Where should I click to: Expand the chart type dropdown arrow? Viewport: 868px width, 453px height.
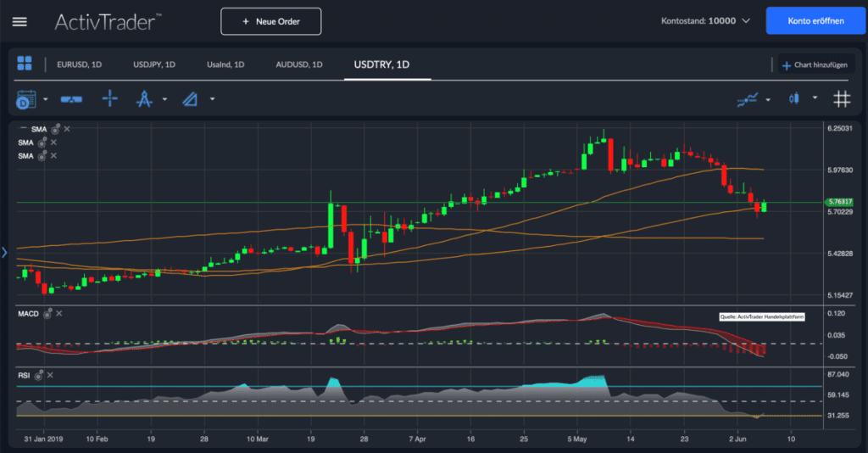click(x=815, y=98)
